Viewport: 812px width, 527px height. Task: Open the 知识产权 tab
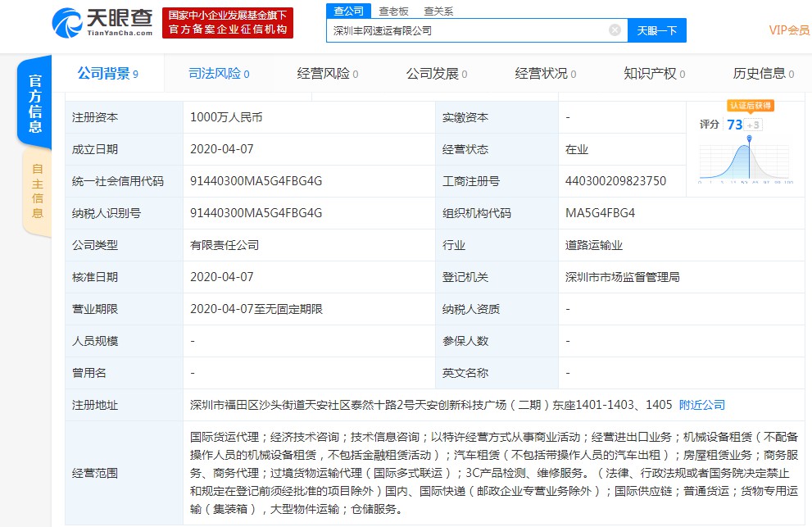point(655,74)
